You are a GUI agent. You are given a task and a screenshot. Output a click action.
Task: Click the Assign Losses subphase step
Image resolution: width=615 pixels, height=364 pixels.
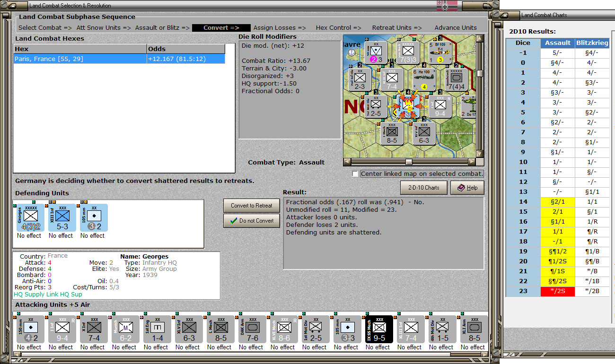[280, 28]
